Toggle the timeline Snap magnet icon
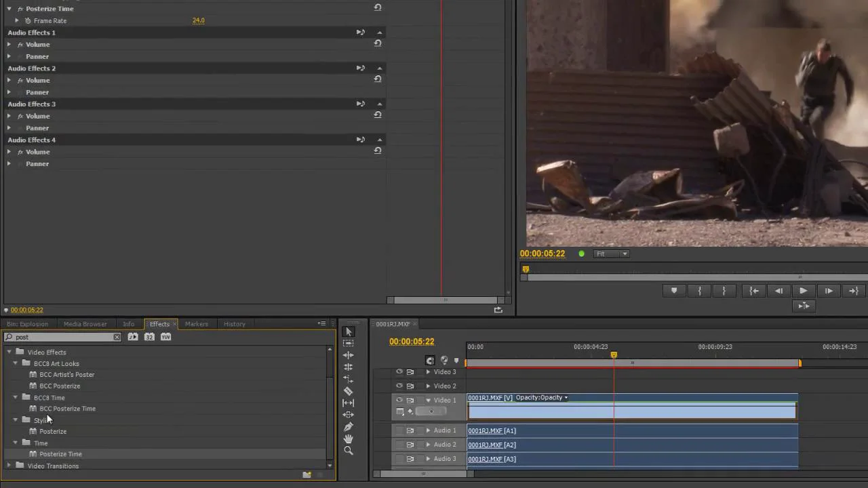Viewport: 868px width, 488px height. point(430,361)
